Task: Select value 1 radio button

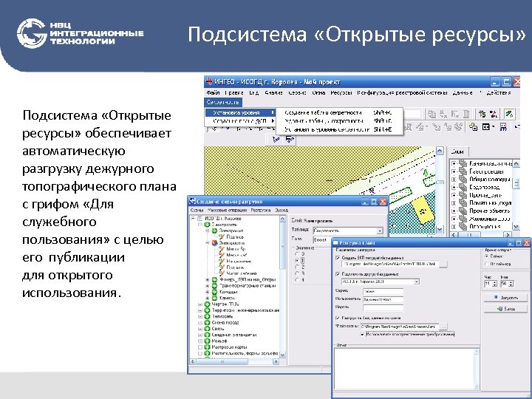Action: tap(298, 260)
